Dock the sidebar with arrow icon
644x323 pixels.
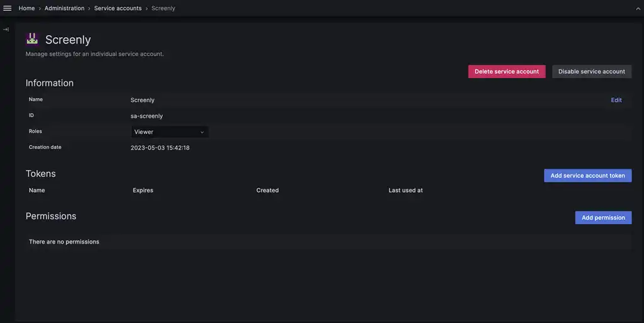[6, 29]
